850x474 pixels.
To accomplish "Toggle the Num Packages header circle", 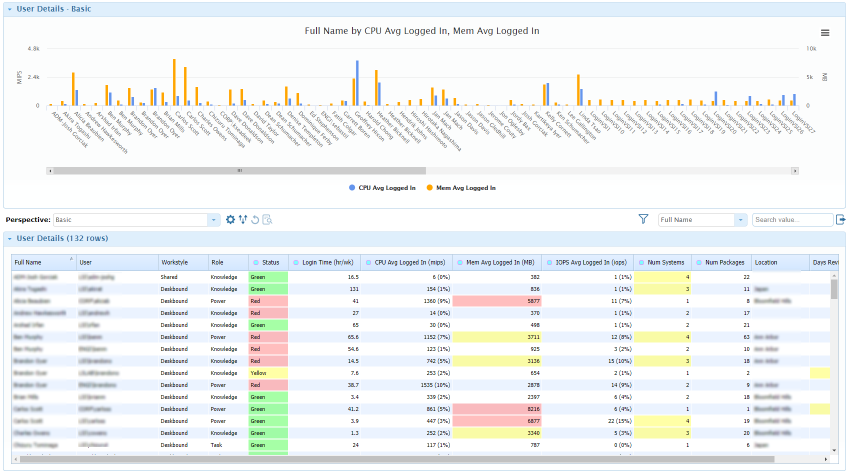I will 699,262.
